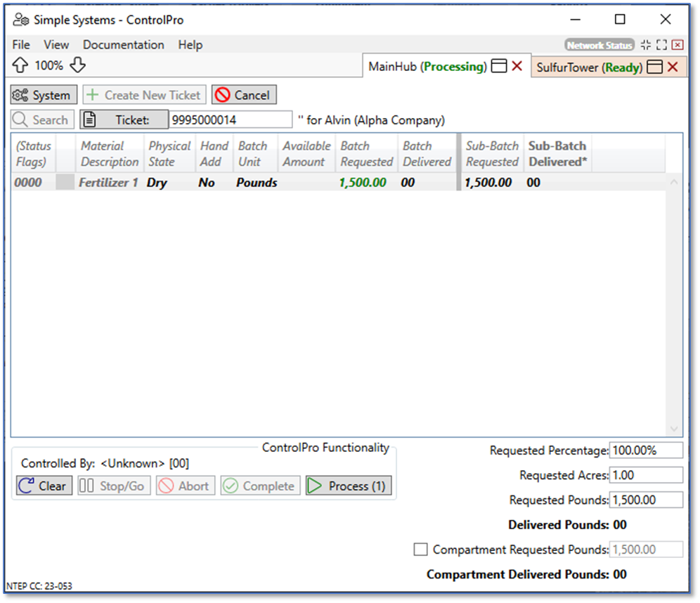This screenshot has width=700, height=603.
Task: Click the Clear button
Action: coord(44,486)
